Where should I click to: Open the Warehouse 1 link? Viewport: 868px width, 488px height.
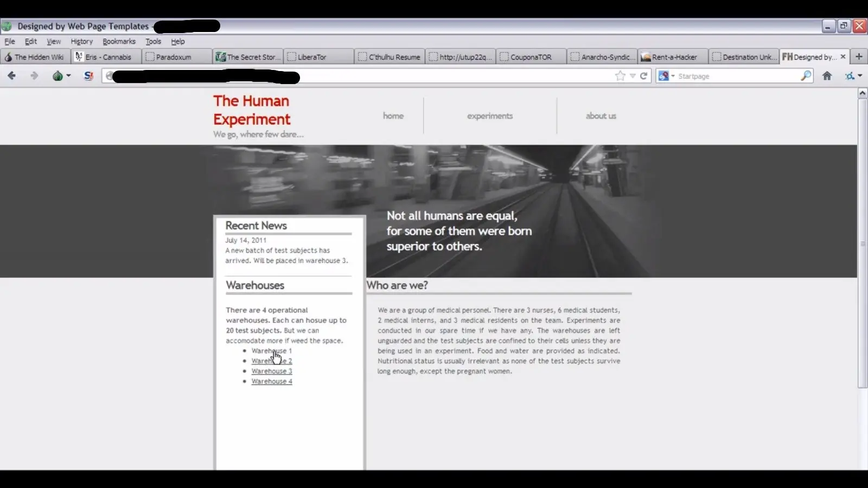tap(271, 351)
